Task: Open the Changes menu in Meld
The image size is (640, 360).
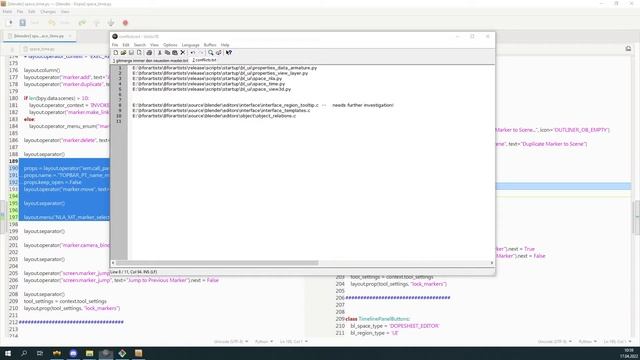Action: [x=48, y=12]
